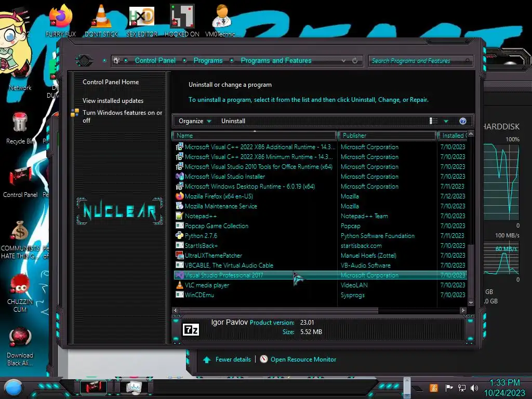Click the Resource Monitor taskbar button
Screen dimensions: 532x399
pyautogui.click(x=134, y=387)
